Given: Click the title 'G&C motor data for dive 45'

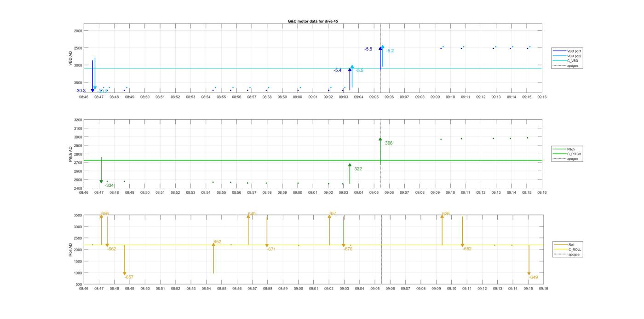Looking at the screenshot, I should 312,21.
